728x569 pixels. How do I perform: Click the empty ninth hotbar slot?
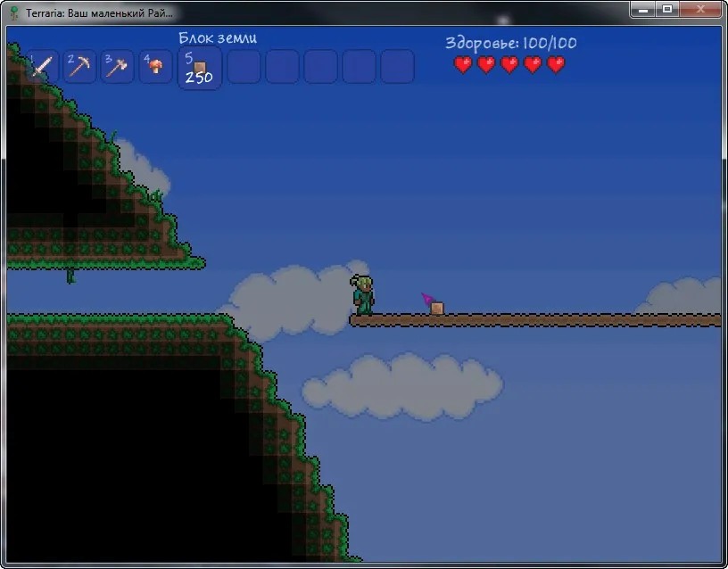[x=359, y=66]
